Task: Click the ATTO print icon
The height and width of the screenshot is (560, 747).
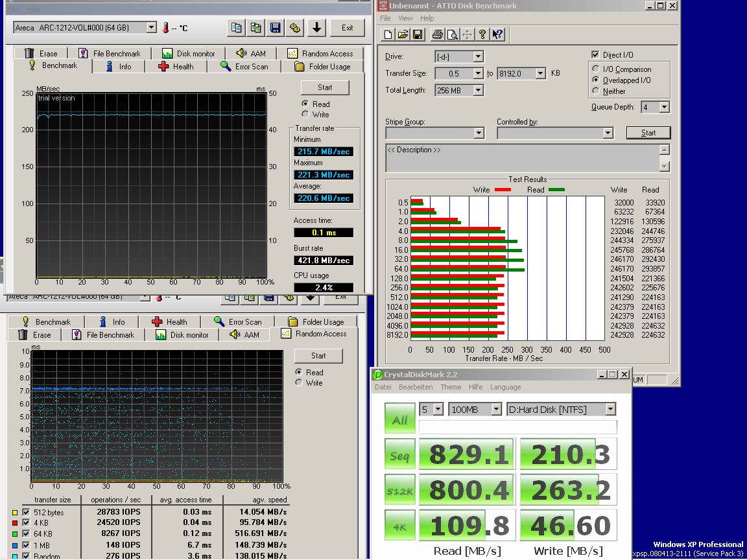Action: point(438,34)
